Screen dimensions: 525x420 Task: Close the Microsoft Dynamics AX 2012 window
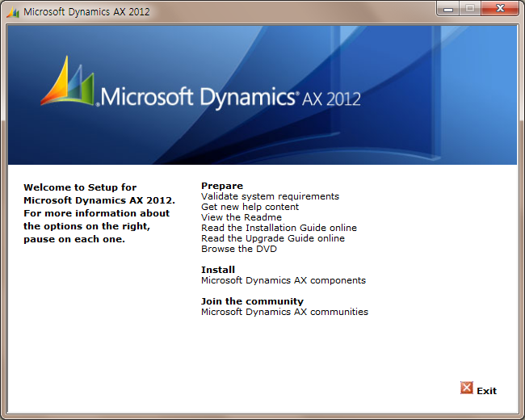pos(500,8)
